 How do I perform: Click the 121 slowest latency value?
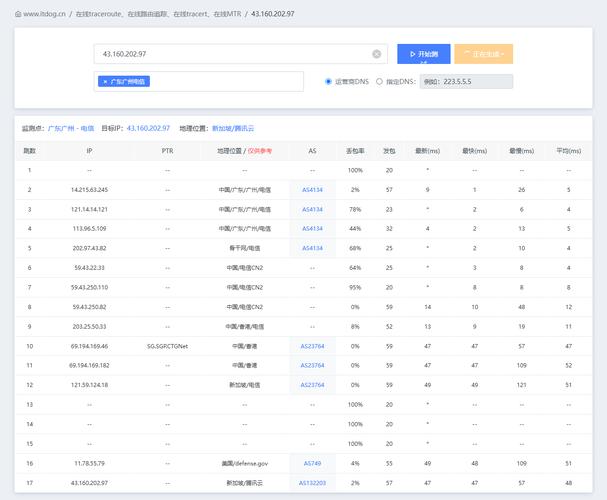click(x=521, y=385)
